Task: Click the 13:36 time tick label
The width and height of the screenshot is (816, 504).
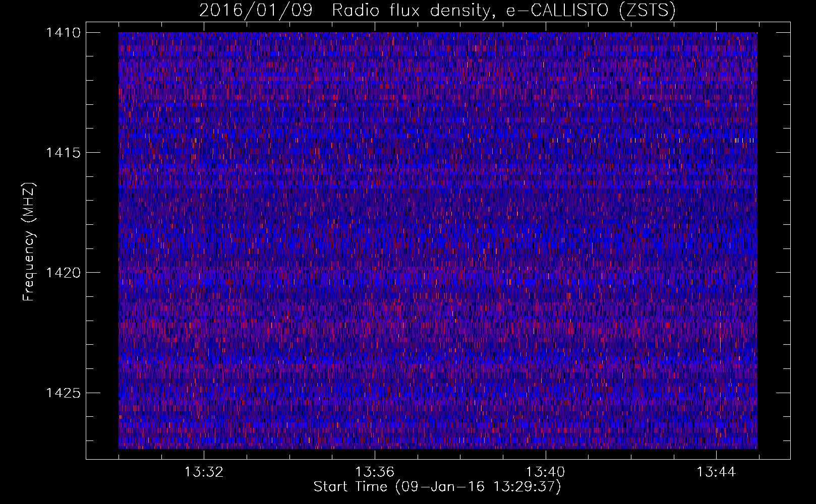Action: (x=375, y=472)
